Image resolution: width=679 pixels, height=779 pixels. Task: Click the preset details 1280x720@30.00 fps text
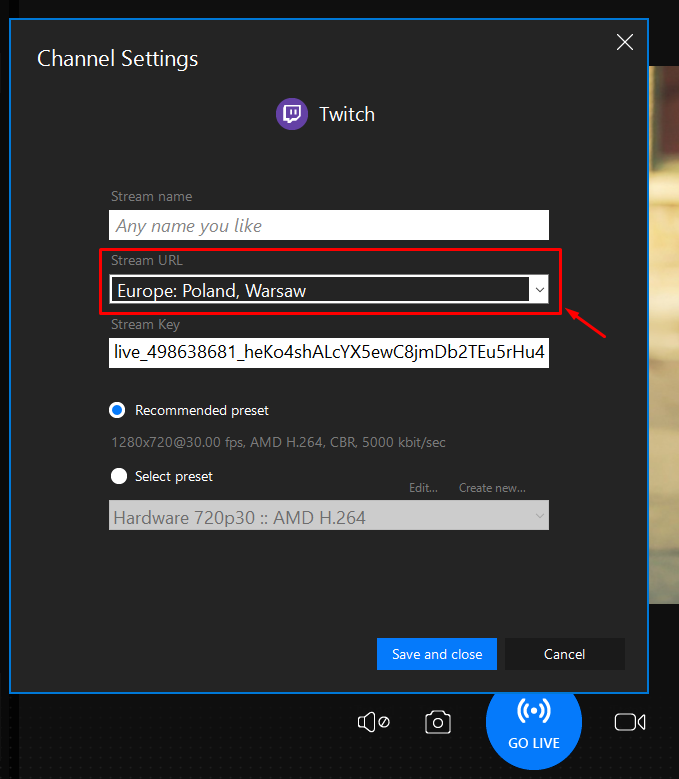coord(278,442)
